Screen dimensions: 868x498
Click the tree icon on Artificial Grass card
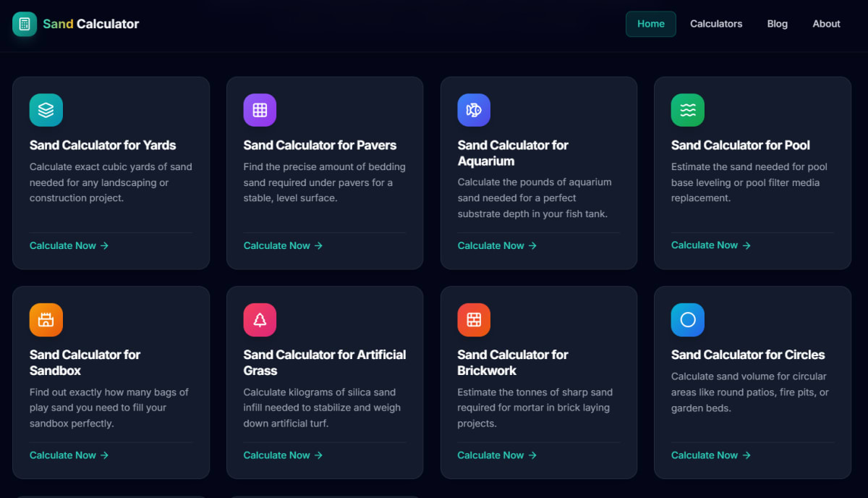click(x=260, y=320)
